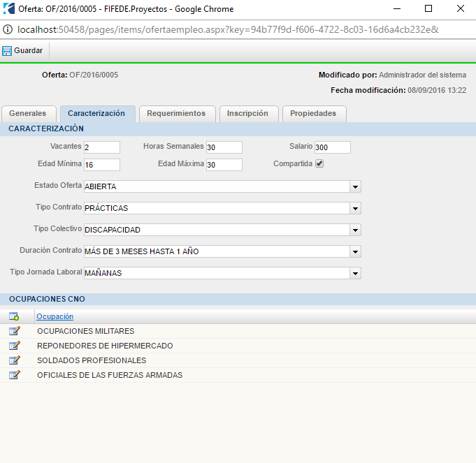
Task: Open the Tipo Jornada Laboral dropdown arrow
Action: click(x=355, y=274)
